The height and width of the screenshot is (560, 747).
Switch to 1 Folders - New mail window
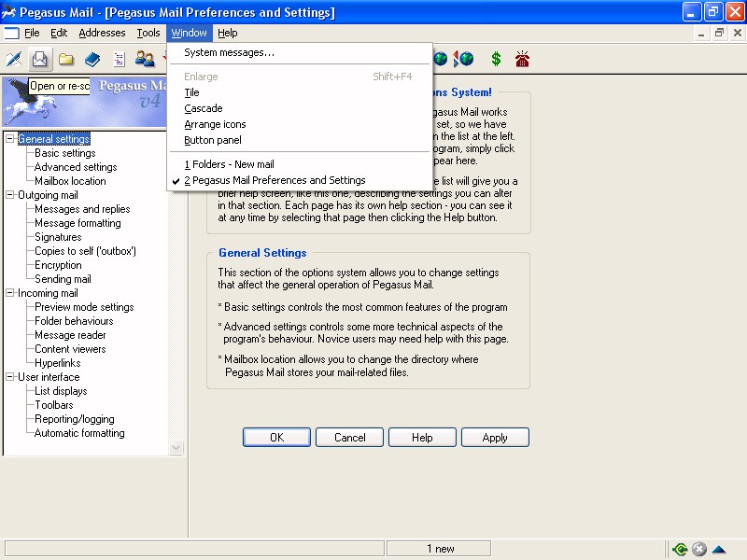[300, 164]
